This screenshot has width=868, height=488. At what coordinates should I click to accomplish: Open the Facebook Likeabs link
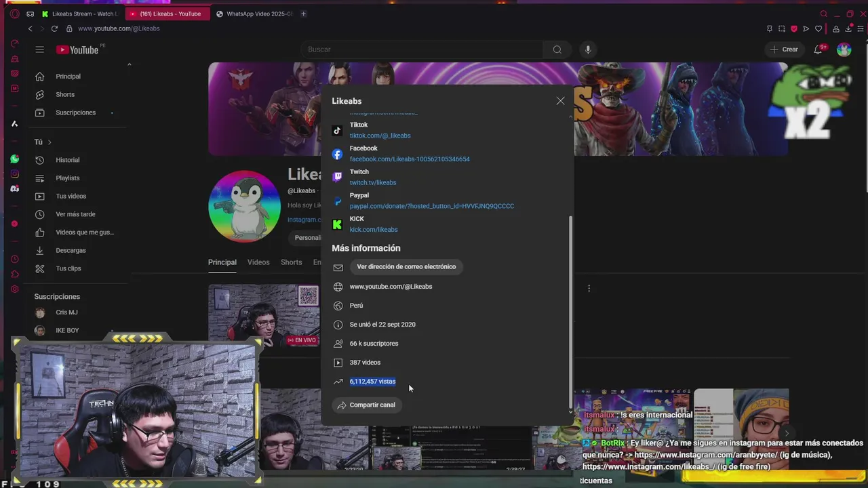pos(410,159)
